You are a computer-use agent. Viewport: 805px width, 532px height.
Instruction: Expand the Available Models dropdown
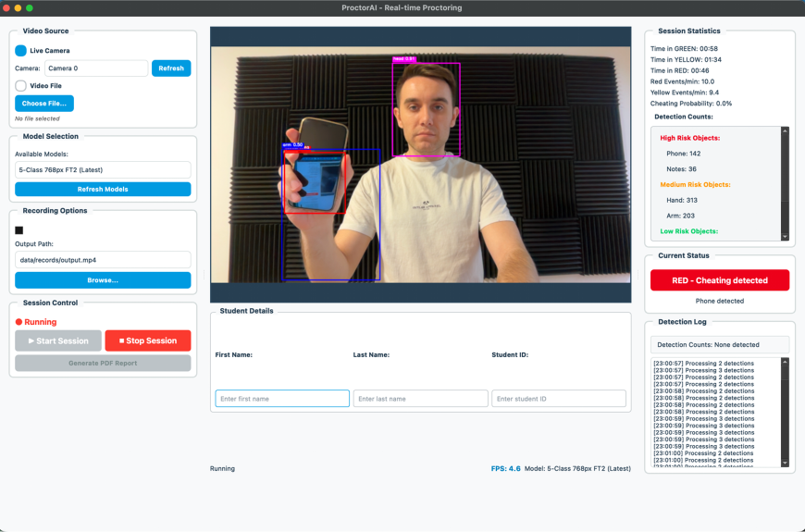pyautogui.click(x=103, y=170)
